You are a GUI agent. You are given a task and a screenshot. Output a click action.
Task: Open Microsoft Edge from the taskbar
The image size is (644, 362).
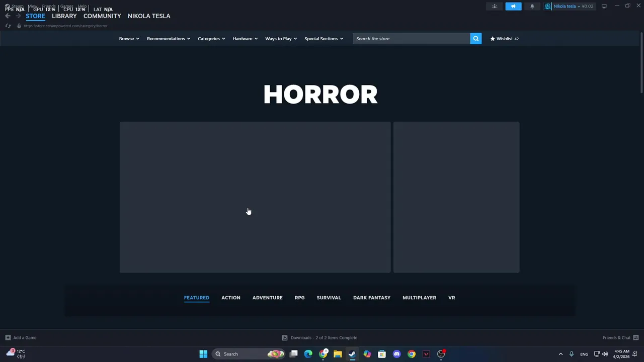(308, 354)
